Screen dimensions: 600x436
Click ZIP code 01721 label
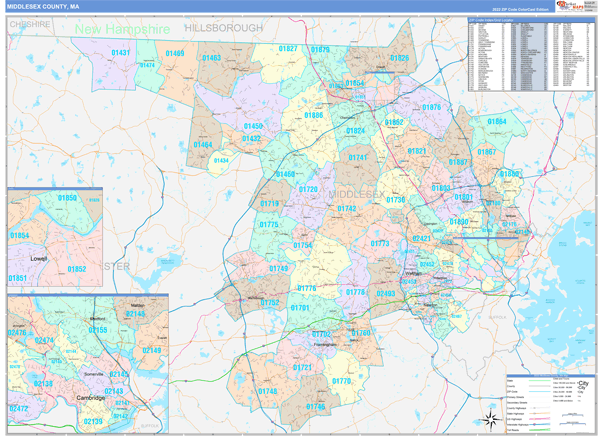click(304, 368)
